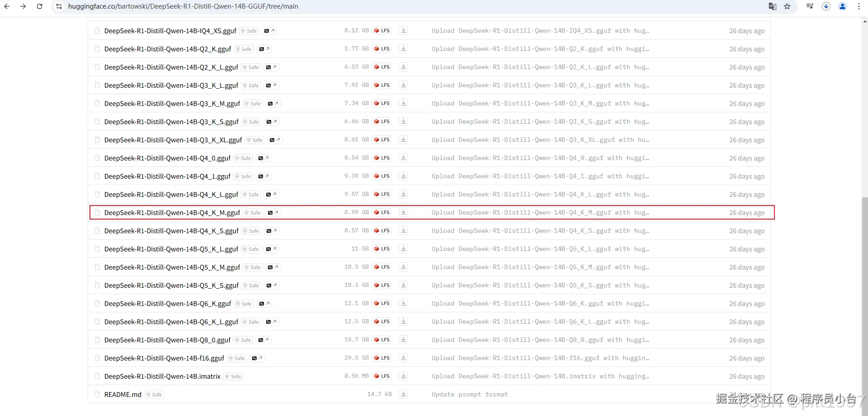Click download icon in the Q6_K.gguf row

pos(403,303)
